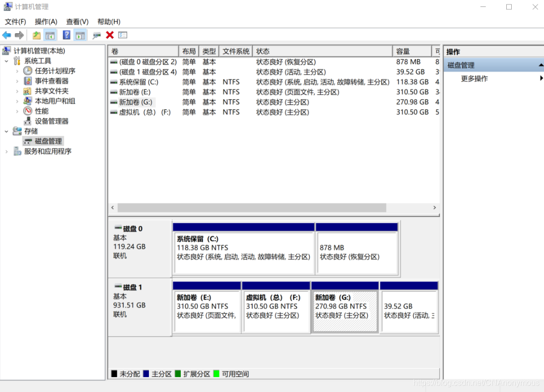Click the 新加卷 (E:) partition block
This screenshot has height=392, width=544.
pyautogui.click(x=207, y=308)
